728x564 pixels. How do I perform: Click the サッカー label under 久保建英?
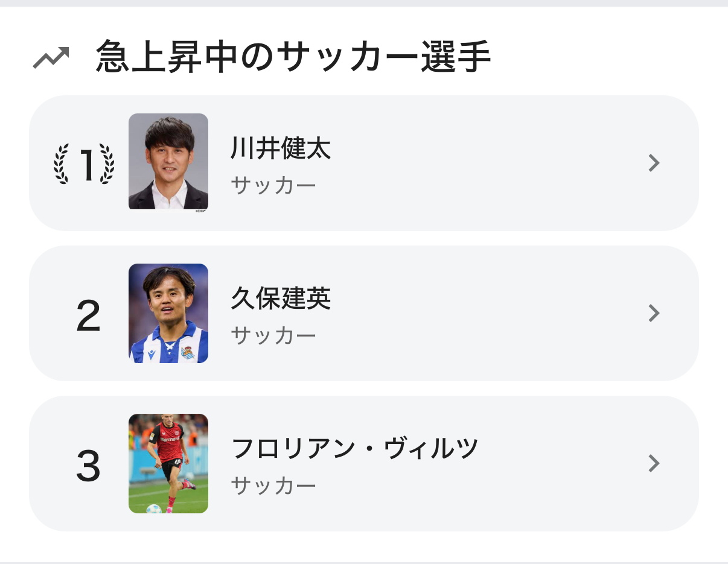point(273,335)
